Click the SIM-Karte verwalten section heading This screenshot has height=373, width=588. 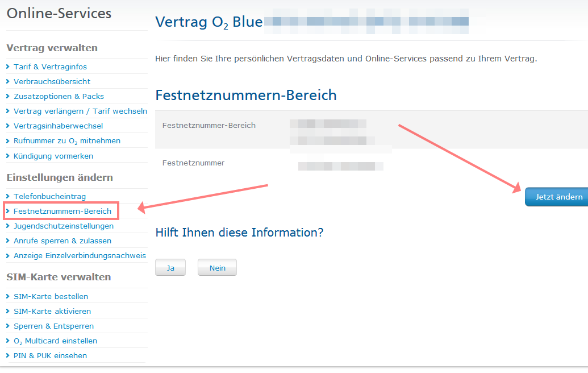[x=59, y=277]
